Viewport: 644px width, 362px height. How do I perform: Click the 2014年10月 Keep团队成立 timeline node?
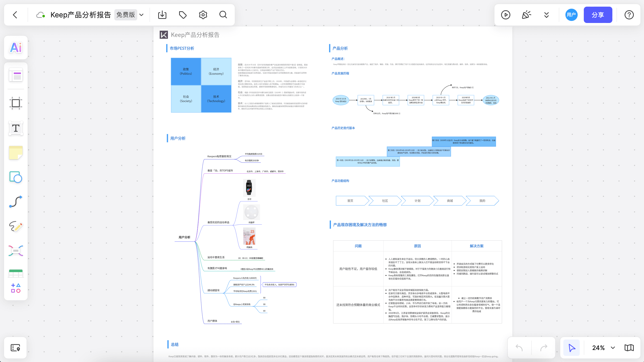(341, 100)
